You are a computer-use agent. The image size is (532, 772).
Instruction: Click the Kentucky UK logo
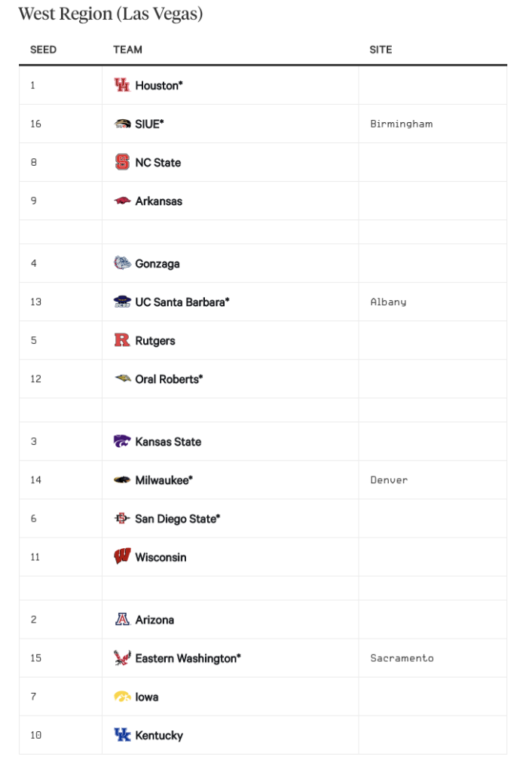click(x=122, y=734)
